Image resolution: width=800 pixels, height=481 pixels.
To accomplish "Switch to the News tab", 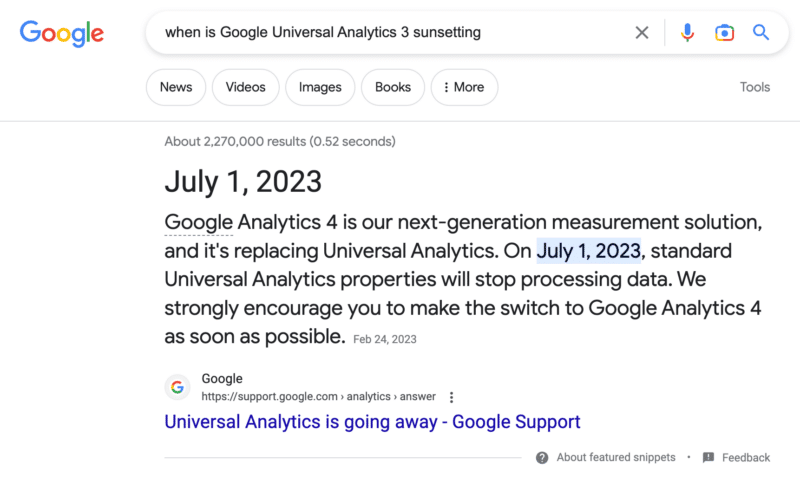I will click(x=176, y=87).
